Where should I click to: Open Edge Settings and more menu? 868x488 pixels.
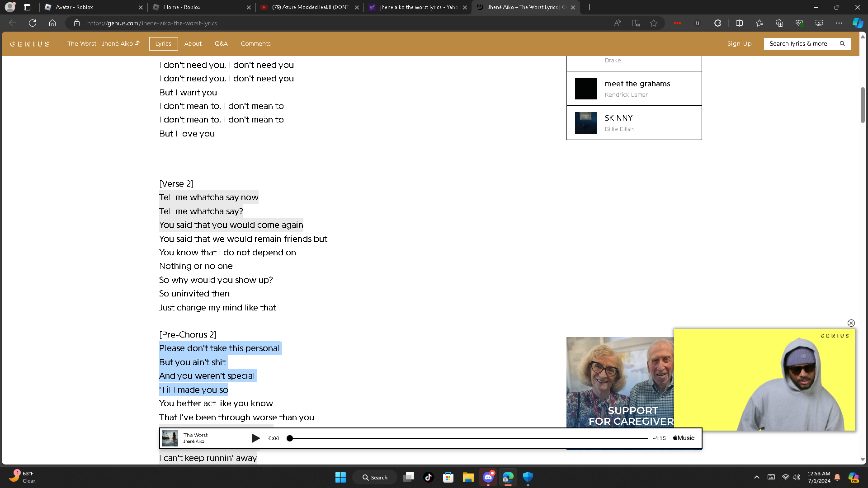pos(839,23)
